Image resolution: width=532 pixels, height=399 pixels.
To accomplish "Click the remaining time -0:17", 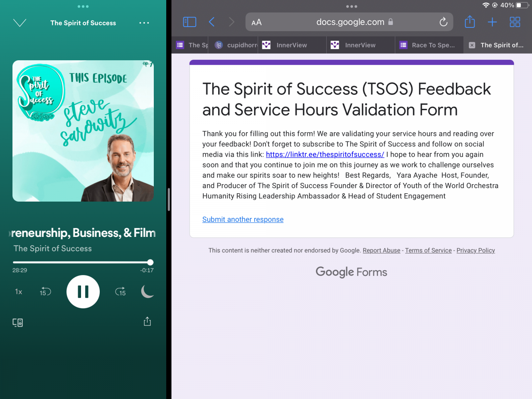I will pos(147,270).
